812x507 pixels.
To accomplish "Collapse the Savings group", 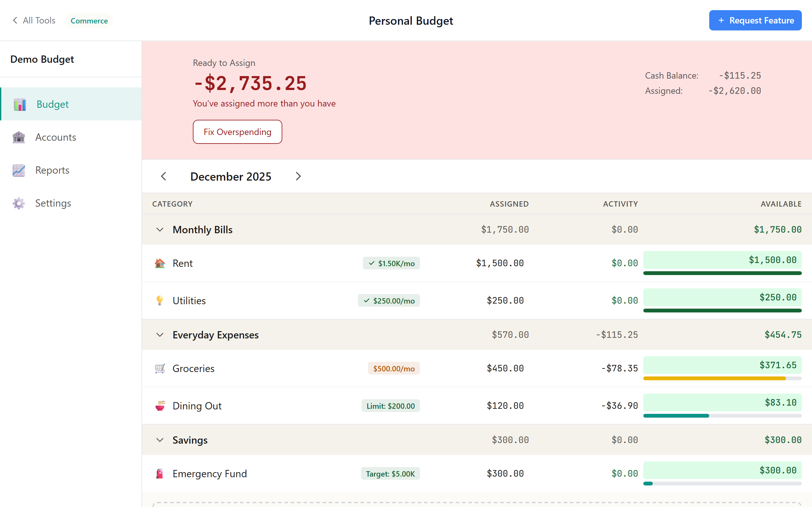I will (160, 440).
